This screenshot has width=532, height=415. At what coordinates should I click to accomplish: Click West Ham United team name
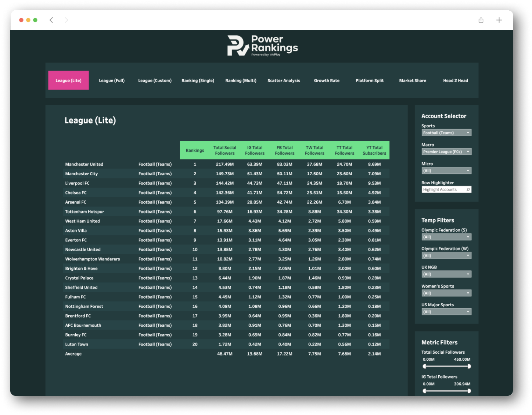click(x=82, y=221)
